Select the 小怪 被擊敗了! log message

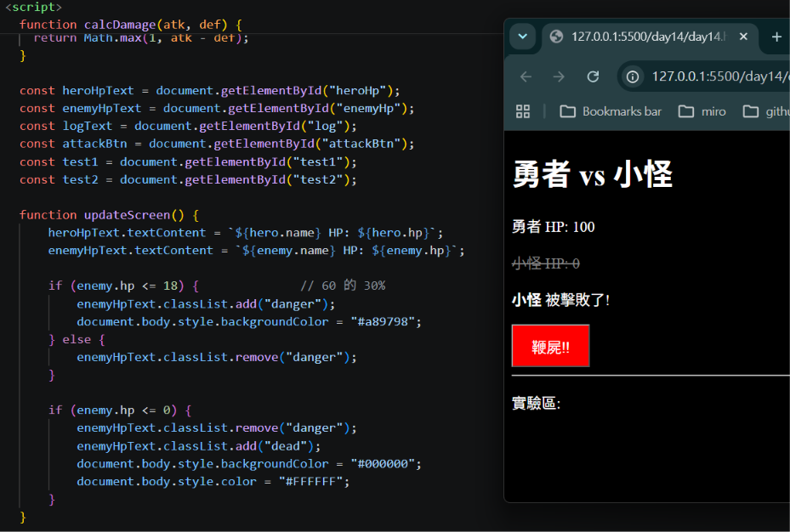560,300
